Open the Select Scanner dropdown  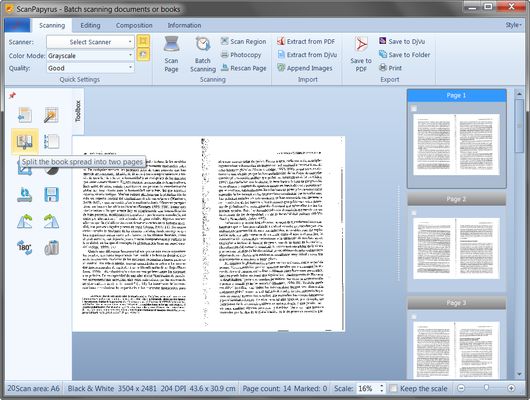[90, 42]
